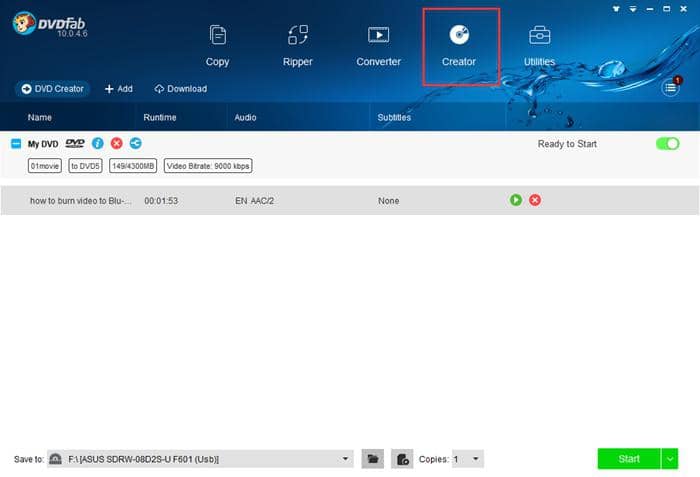Toggle the My DVD task switch
Viewport: 700px width, 477px height.
667,144
